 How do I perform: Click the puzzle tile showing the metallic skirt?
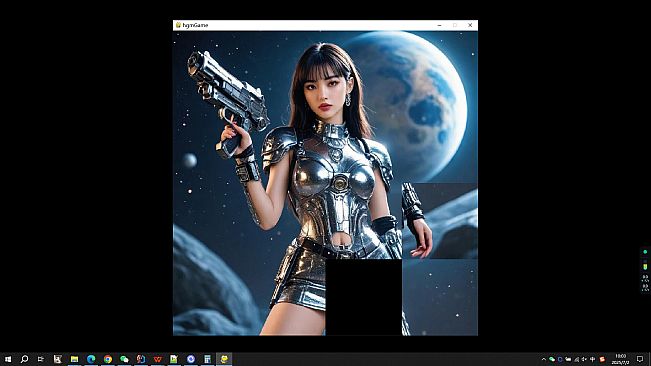click(x=288, y=297)
